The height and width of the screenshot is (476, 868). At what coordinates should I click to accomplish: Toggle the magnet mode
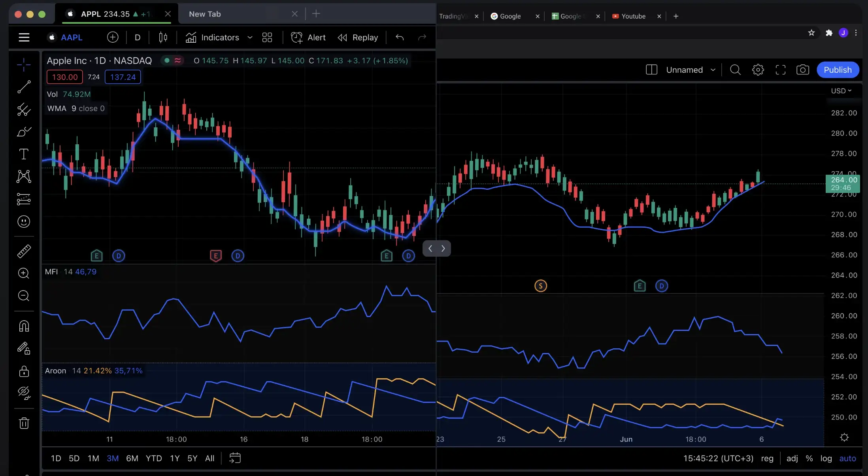[24, 326]
